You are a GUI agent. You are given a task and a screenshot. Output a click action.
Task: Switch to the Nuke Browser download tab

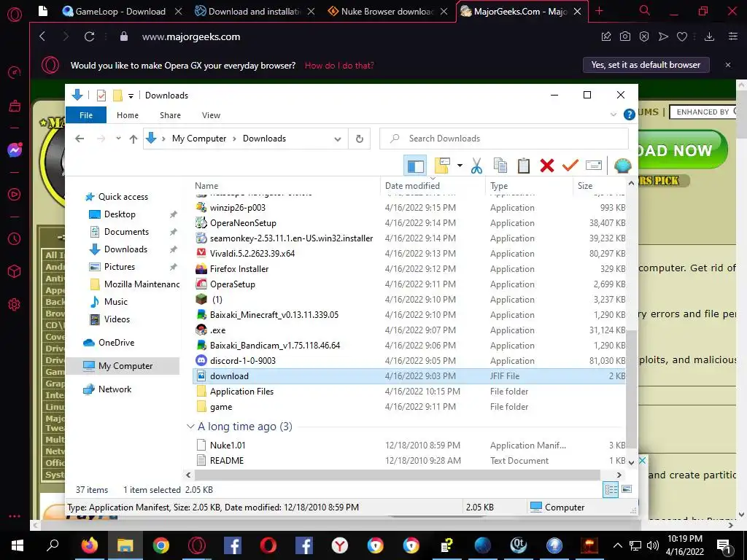(x=387, y=12)
